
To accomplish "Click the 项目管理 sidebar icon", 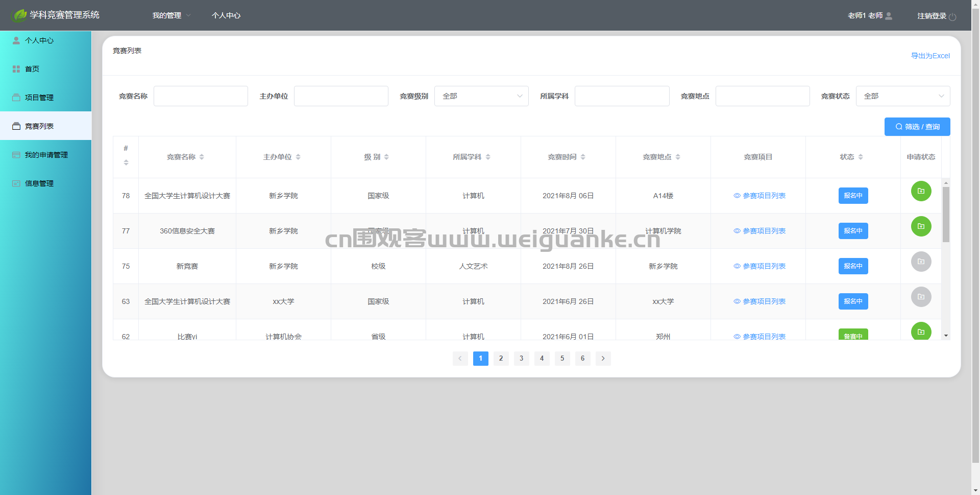I will pos(16,98).
